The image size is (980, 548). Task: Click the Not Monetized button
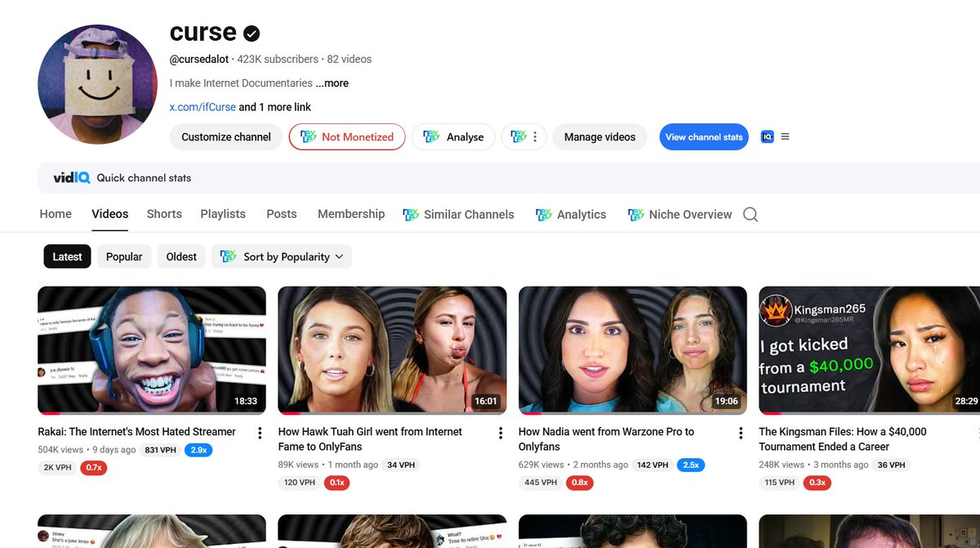[347, 137]
